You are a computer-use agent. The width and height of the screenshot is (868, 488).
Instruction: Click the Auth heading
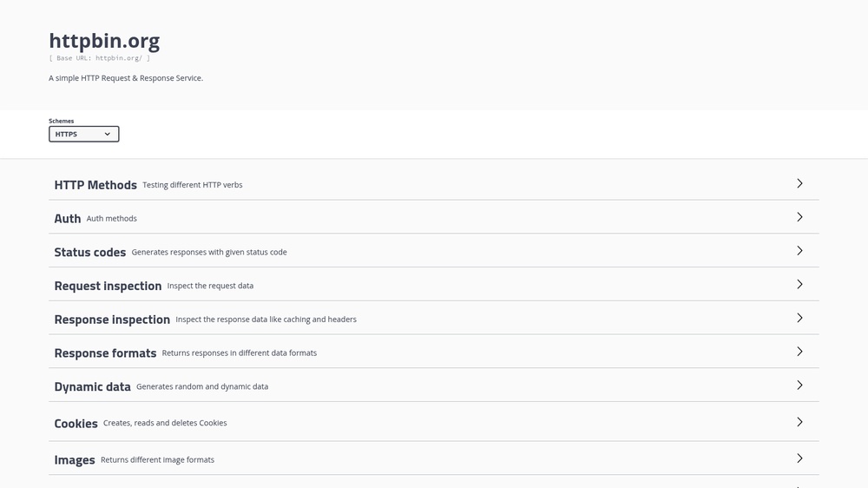tap(68, 219)
